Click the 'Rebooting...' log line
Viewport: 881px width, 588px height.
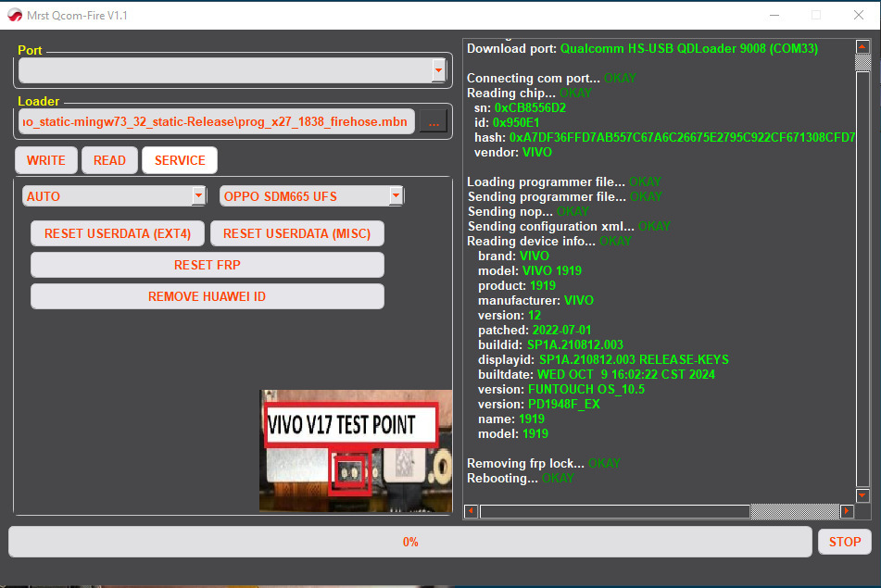point(521,479)
